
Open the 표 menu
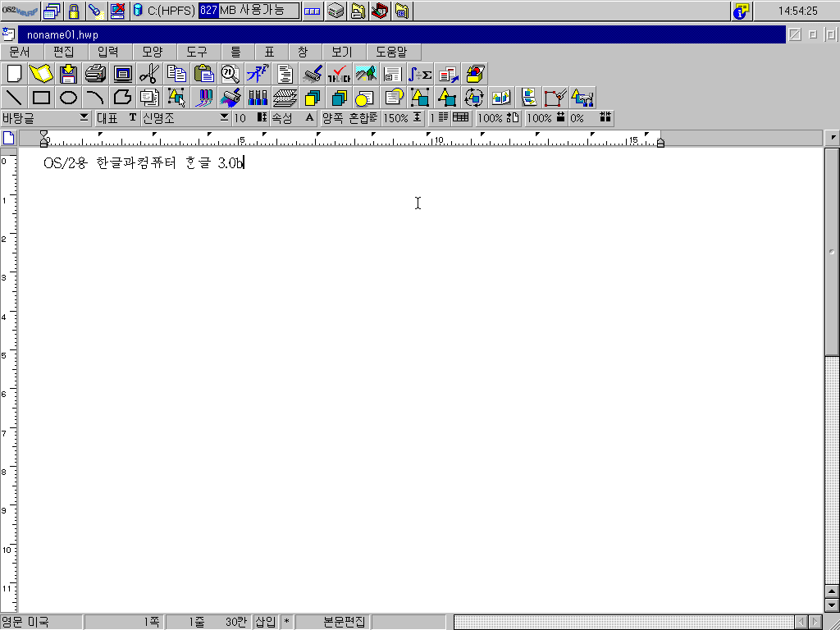tap(269, 52)
